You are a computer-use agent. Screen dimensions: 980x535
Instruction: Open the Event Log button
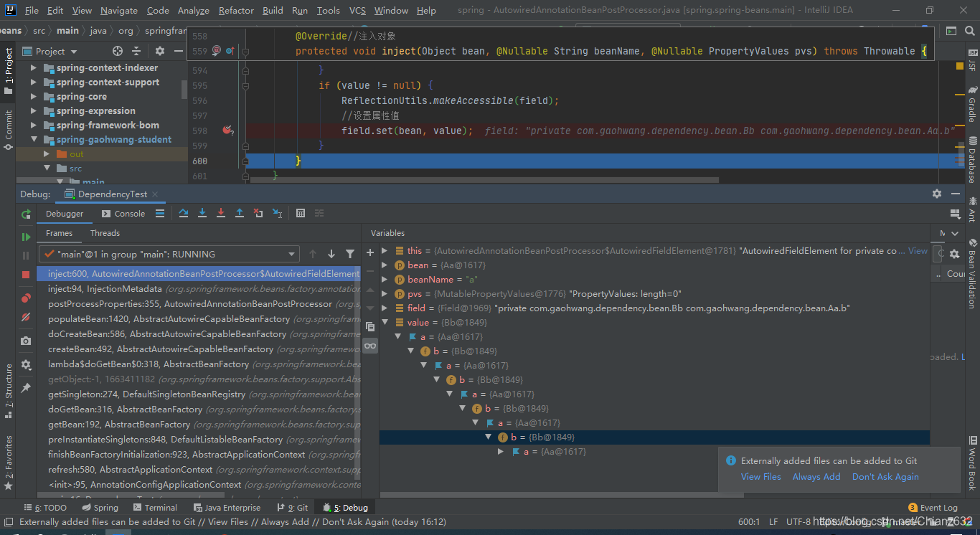click(933, 508)
